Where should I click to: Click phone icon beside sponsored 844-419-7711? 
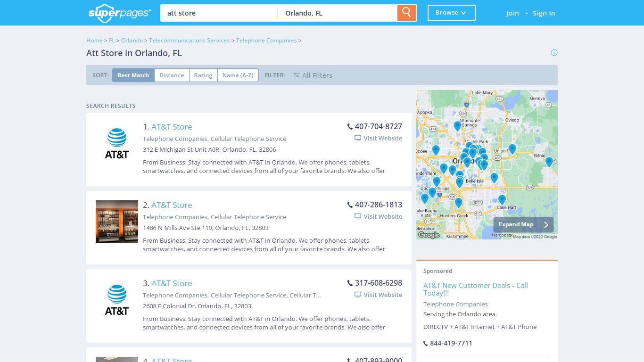coord(426,344)
